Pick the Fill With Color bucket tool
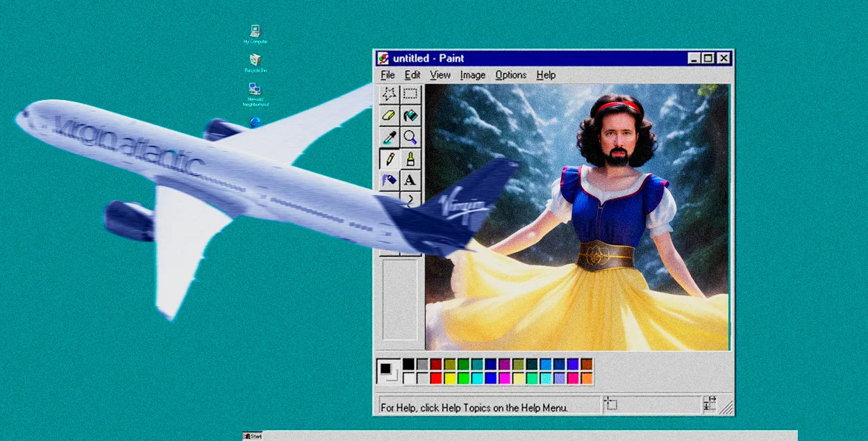Viewport: 868px width, 441px height. click(410, 115)
